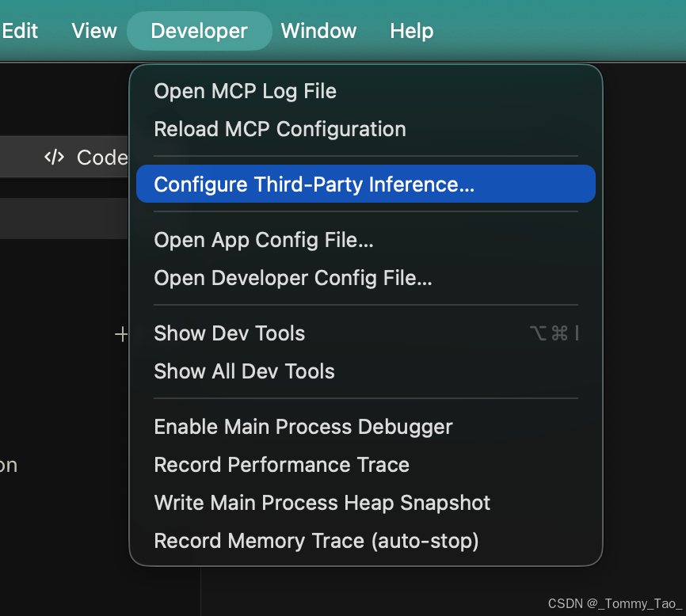This screenshot has width=686, height=616.
Task: Choose Open MCP Log File
Action: click(366, 91)
